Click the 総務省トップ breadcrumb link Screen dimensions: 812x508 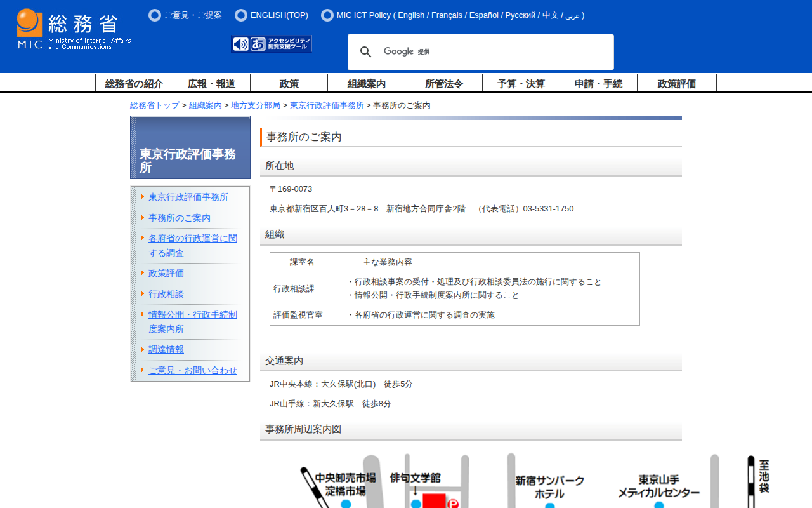pos(155,105)
